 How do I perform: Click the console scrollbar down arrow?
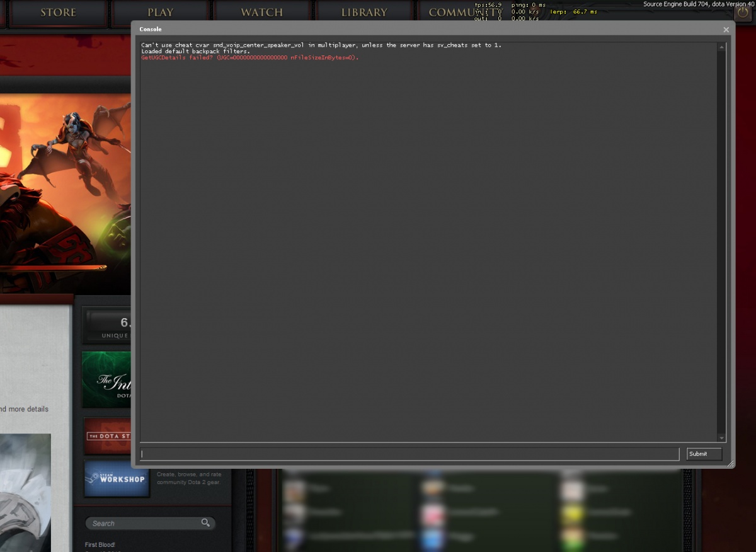tap(720, 438)
